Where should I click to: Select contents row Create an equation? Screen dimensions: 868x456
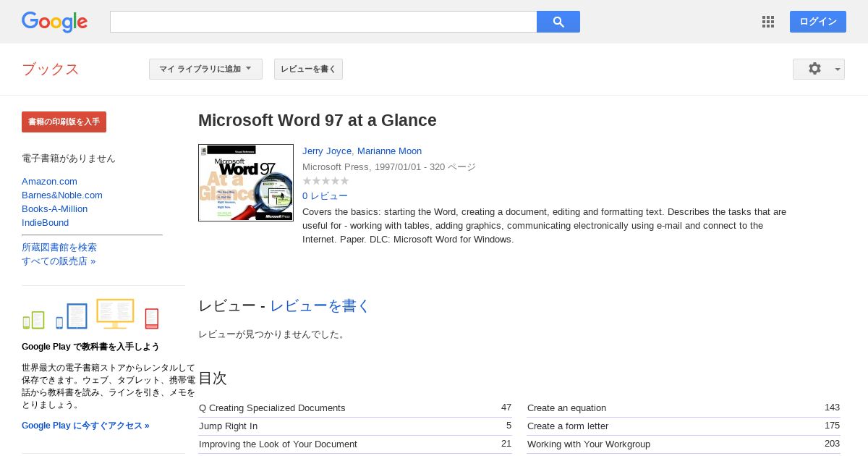(684, 408)
